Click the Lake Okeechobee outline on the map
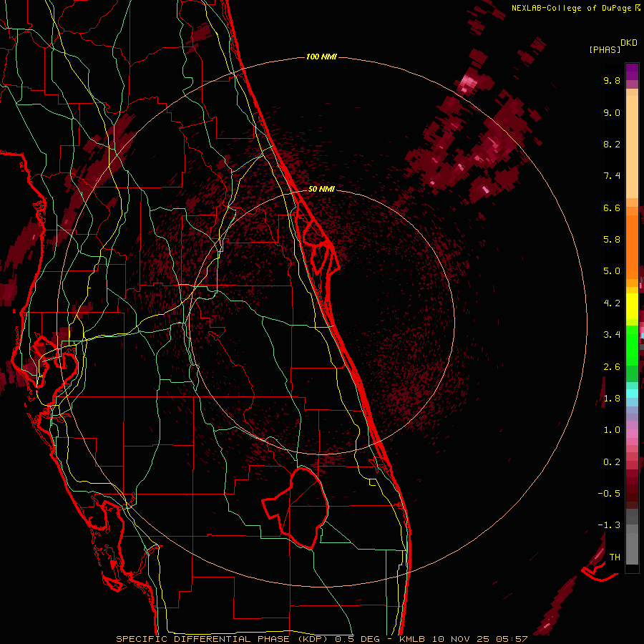This screenshot has height=644, width=644. click(x=296, y=508)
